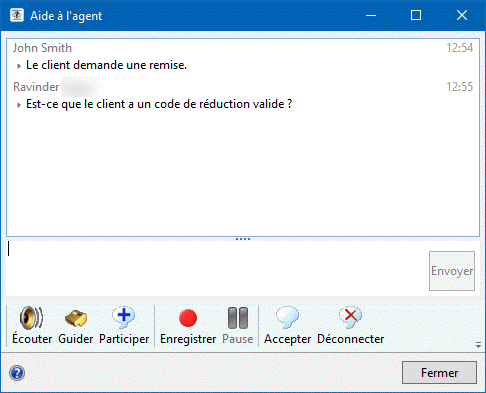Open help via blue question mark
Viewport: 486px width, 393px height.
(17, 373)
